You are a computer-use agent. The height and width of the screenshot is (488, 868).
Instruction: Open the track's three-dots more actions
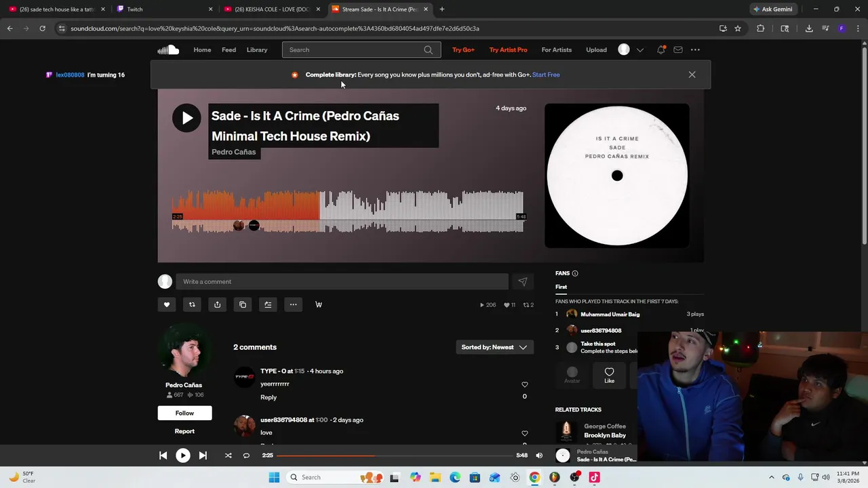(293, 304)
